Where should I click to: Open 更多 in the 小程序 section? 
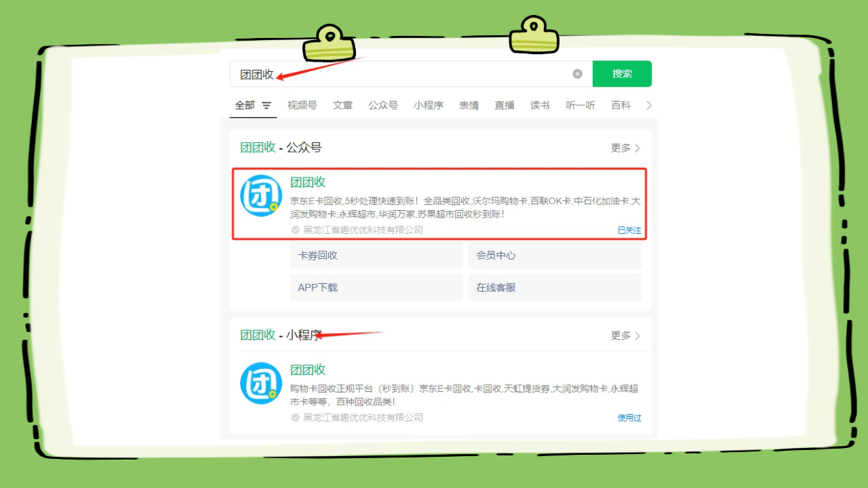click(625, 335)
